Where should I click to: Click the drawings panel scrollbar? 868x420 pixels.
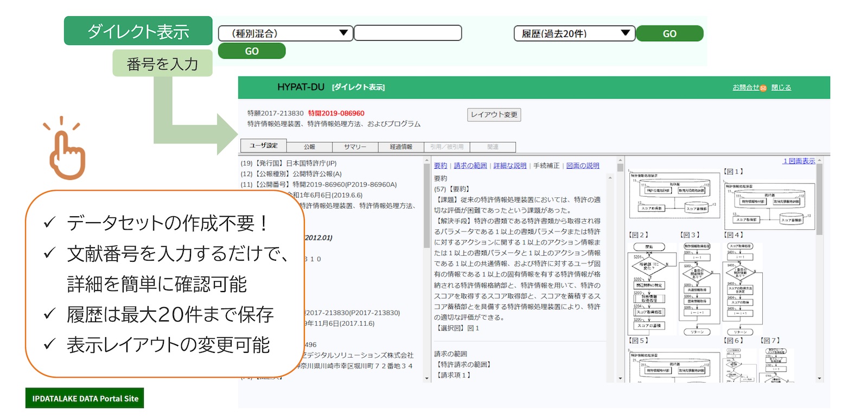pyautogui.click(x=819, y=199)
